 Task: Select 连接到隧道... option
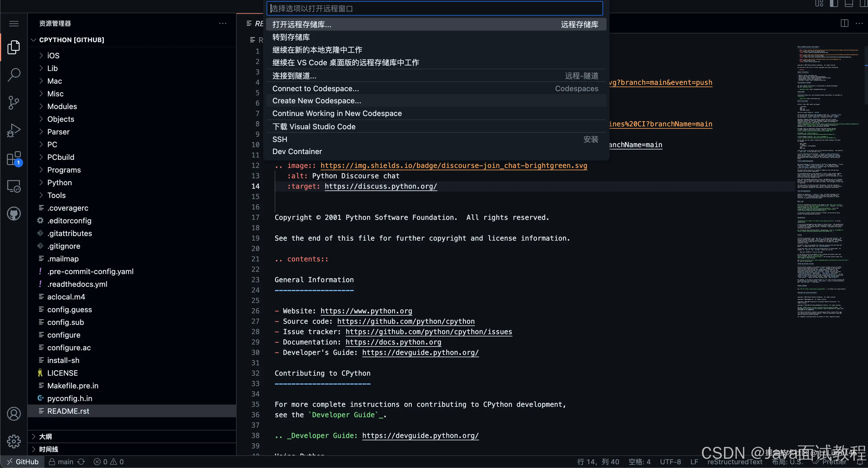click(436, 76)
